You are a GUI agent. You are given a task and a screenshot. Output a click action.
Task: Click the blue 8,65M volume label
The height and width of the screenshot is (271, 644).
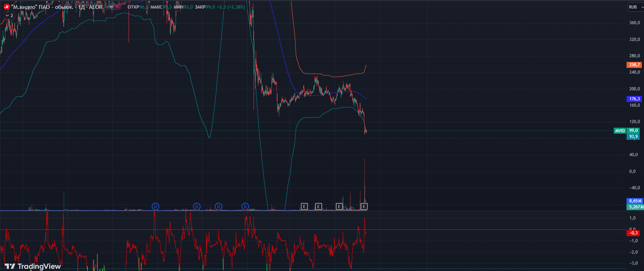tap(635, 201)
